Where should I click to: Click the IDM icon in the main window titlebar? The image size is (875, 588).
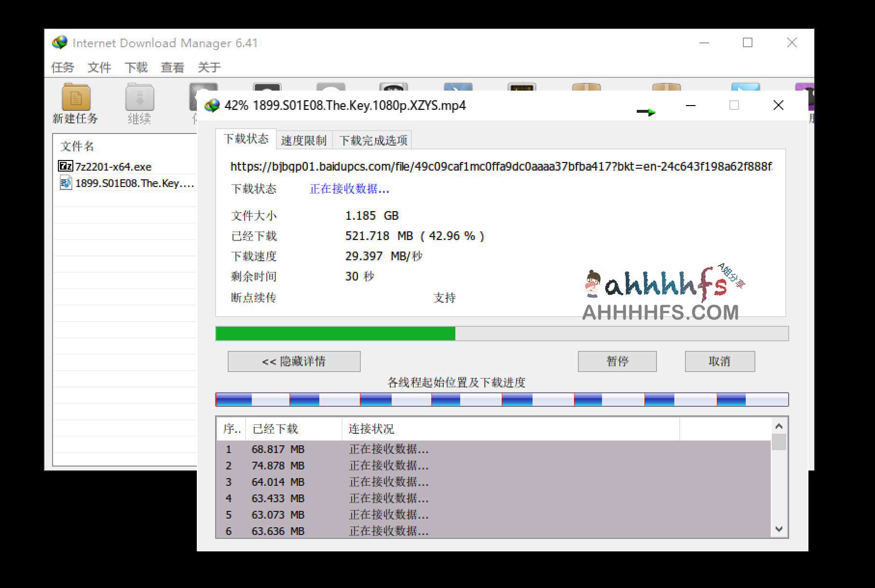tap(60, 42)
